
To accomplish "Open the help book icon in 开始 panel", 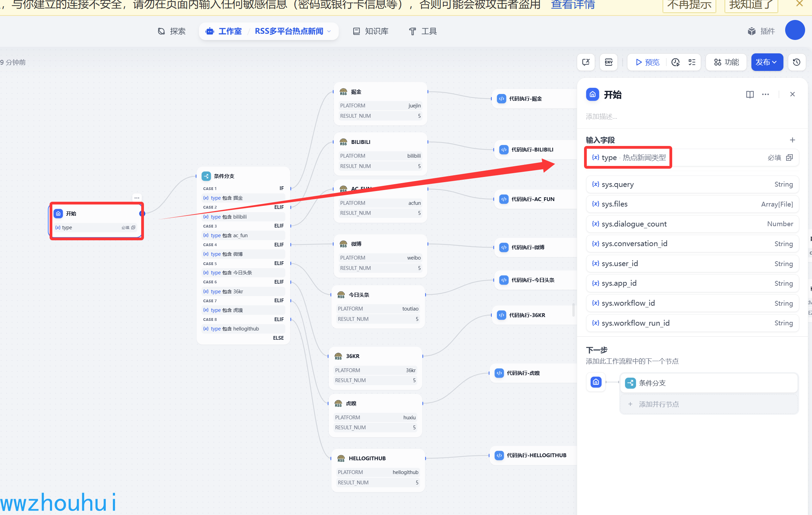I will [x=750, y=94].
